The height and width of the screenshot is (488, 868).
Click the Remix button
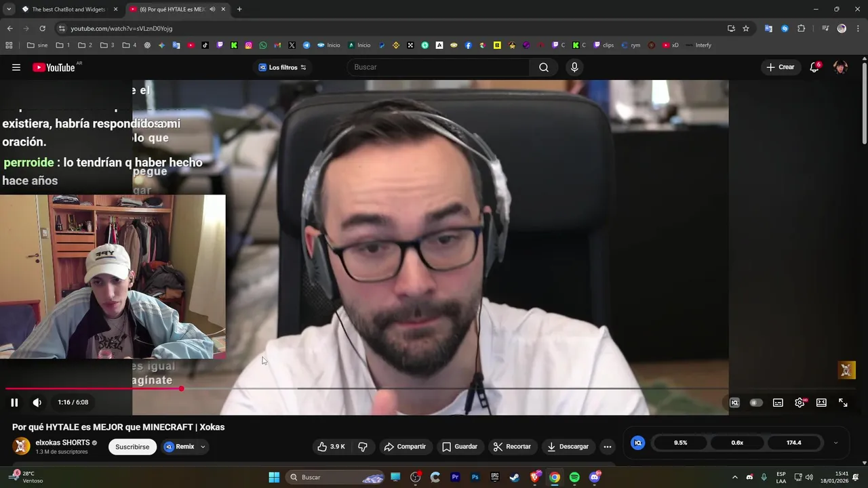pyautogui.click(x=179, y=447)
